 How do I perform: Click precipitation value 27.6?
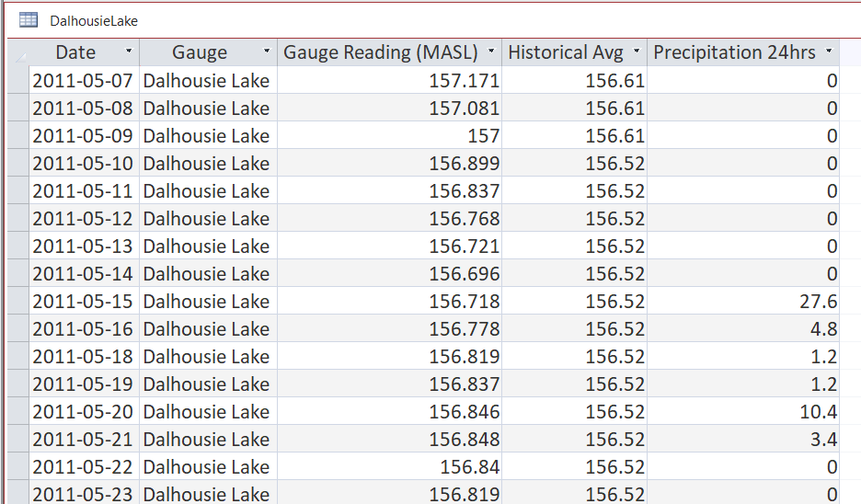click(x=743, y=302)
